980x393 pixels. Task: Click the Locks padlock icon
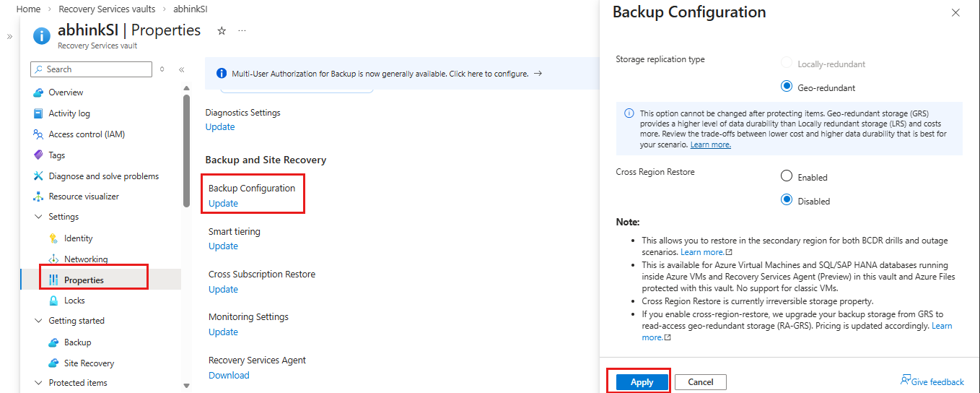[x=53, y=301]
